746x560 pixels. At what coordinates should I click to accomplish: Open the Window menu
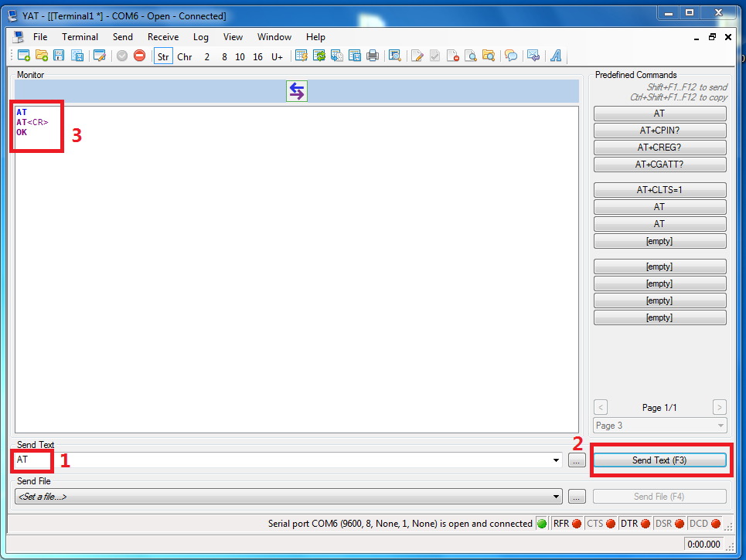click(x=274, y=36)
